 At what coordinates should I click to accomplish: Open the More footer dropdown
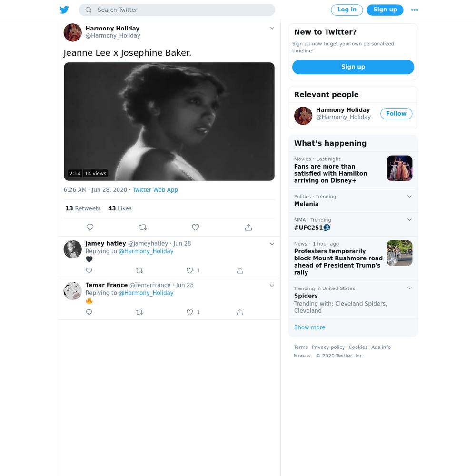[302, 356]
